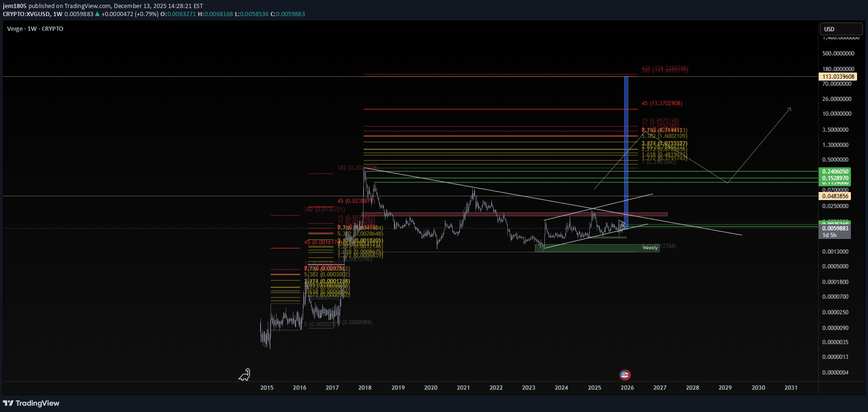Select the small triangle pattern at latest candles
The height and width of the screenshot is (412, 868).
pyautogui.click(x=622, y=225)
